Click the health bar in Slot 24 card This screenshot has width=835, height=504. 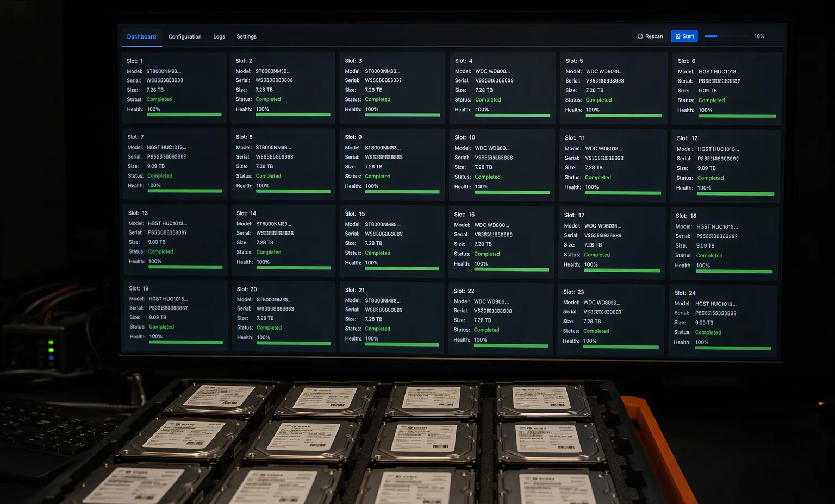[733, 349]
